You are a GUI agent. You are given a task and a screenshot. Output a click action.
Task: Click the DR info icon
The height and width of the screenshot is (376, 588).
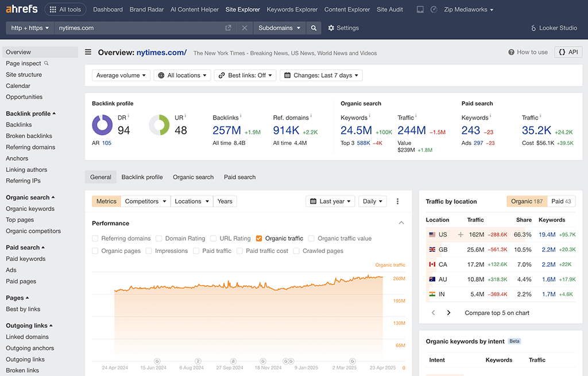click(129, 116)
